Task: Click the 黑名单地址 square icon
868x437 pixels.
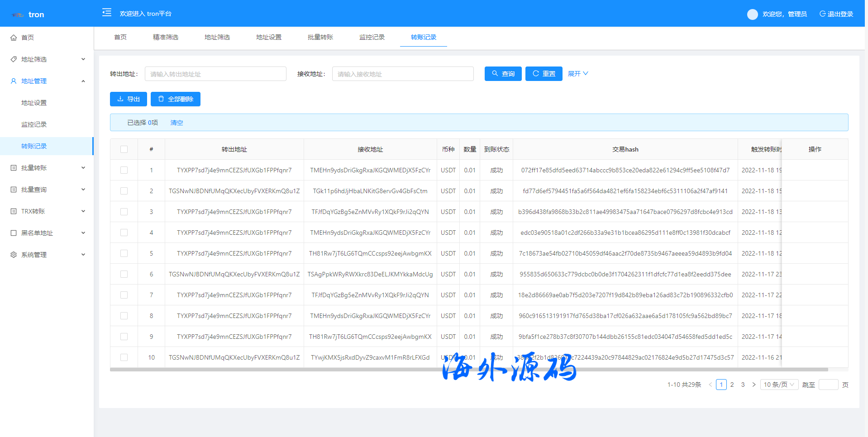Action: point(14,233)
